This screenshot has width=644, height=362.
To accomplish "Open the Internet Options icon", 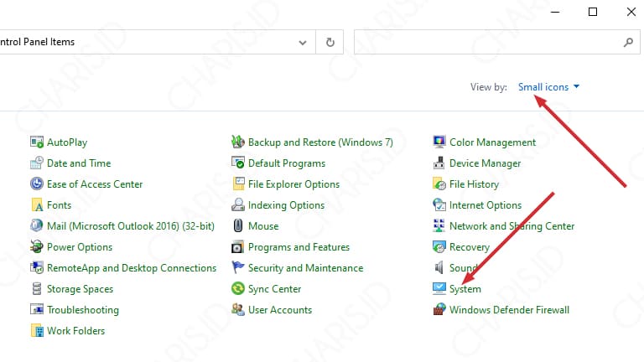I will tap(439, 205).
